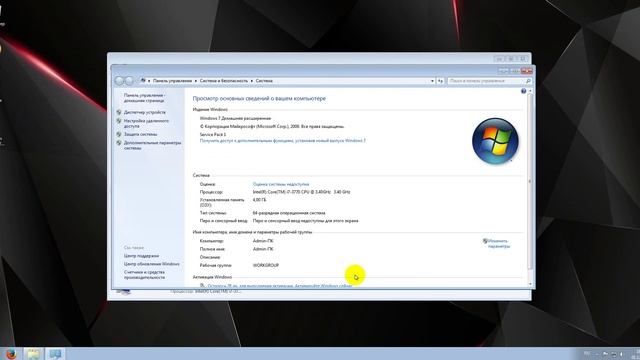Select 'Панель управления' breadcrumb segment
640x360 pixels.
tap(172, 81)
